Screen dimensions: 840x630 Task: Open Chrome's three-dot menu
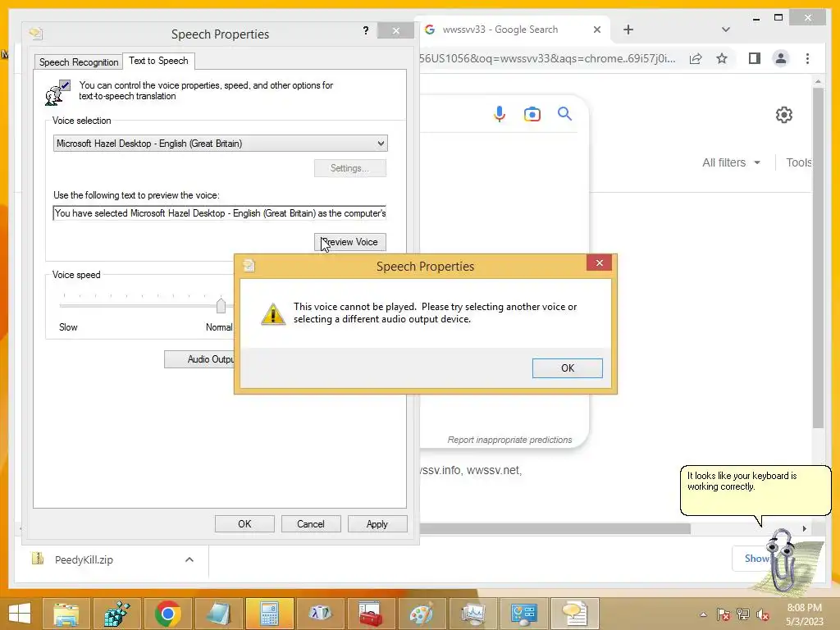(x=807, y=58)
